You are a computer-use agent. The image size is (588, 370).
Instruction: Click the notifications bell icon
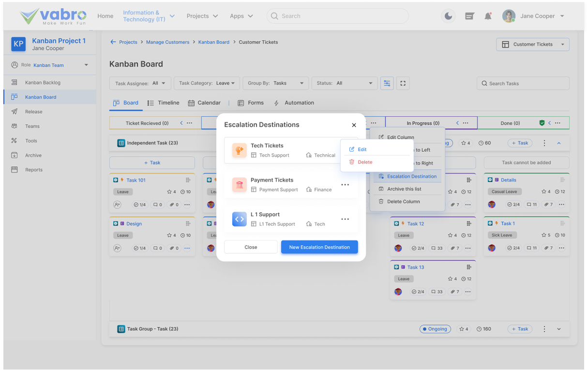coord(488,16)
